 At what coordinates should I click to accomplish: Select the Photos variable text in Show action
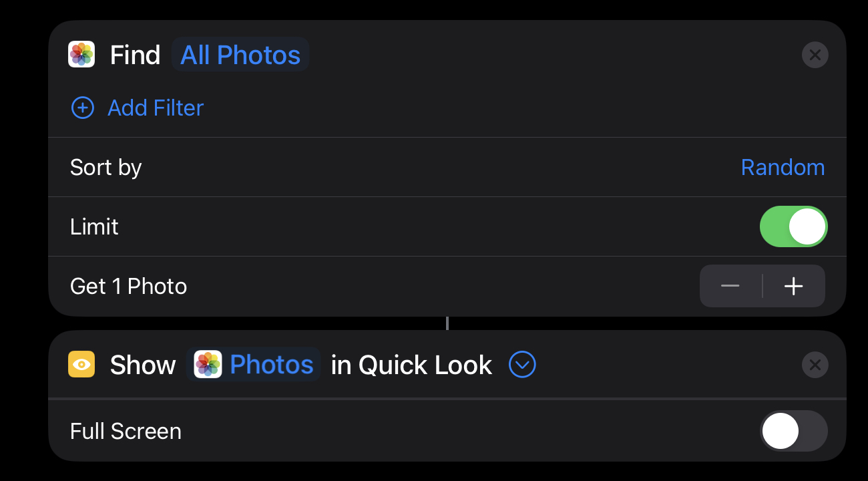pyautogui.click(x=271, y=365)
